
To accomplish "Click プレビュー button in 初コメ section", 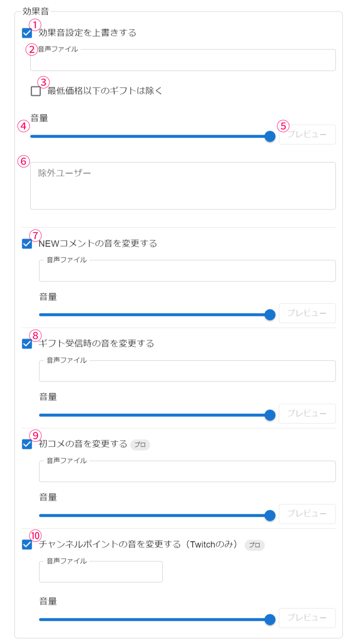I will pos(307,514).
